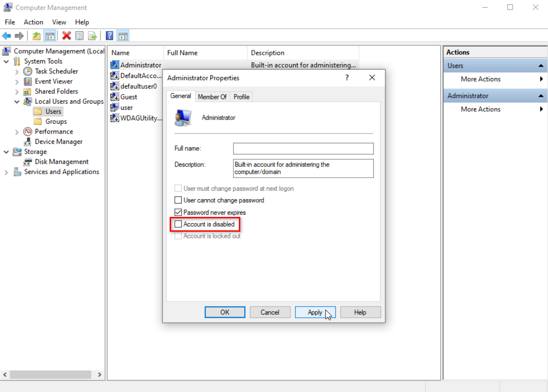The height and width of the screenshot is (392, 548).
Task: Collapse Local Users and Groups node
Action: [x=17, y=102]
